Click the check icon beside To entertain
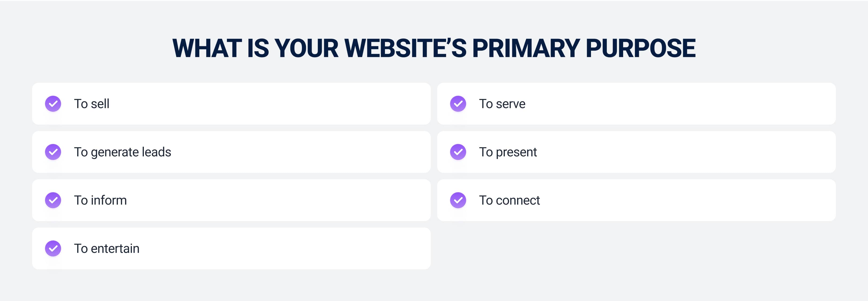 (x=53, y=248)
